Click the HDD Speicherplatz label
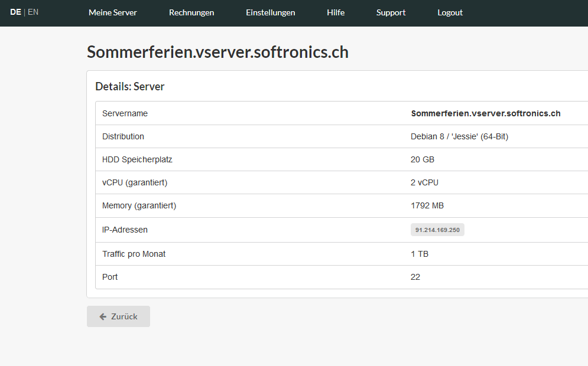Image resolution: width=588 pixels, height=366 pixels. (137, 159)
